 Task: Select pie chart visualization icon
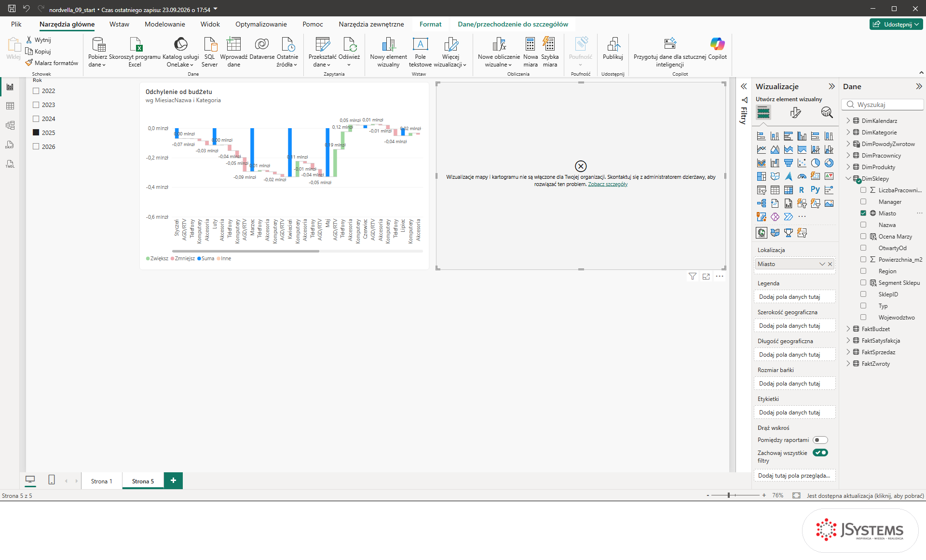(815, 163)
